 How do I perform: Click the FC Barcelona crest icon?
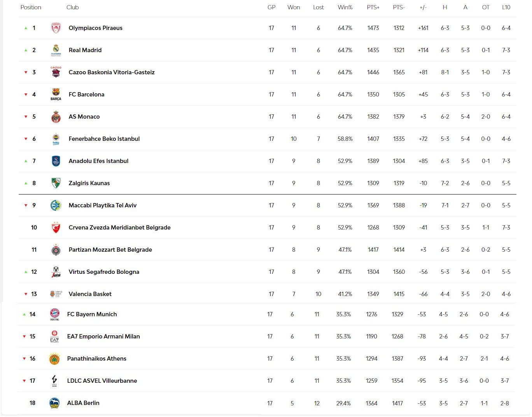tap(56, 94)
